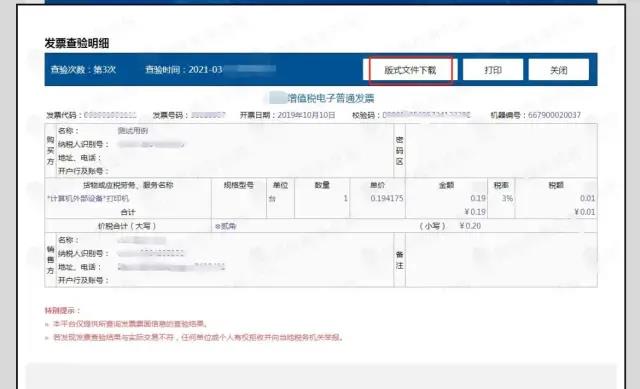Click the tax rate 3% cell
The width and height of the screenshot is (640, 389).
pyautogui.click(x=507, y=199)
